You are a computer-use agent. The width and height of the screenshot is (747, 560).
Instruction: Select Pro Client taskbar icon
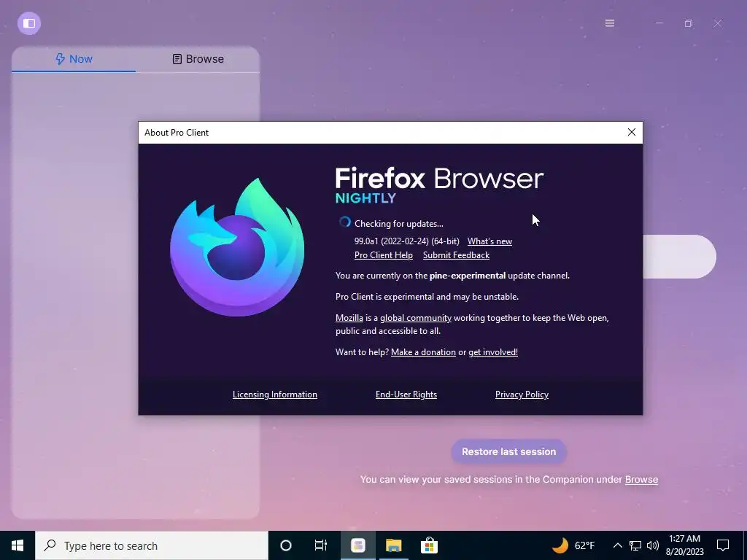(x=357, y=545)
